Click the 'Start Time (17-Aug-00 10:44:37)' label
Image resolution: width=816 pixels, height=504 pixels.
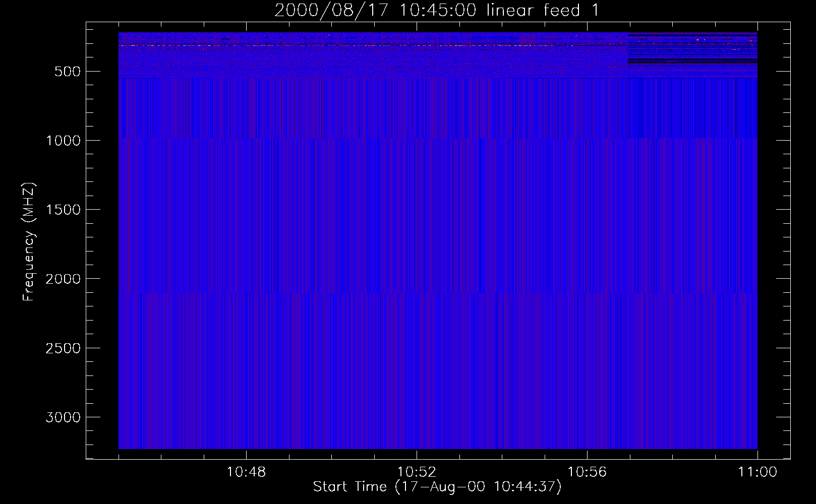tap(437, 487)
